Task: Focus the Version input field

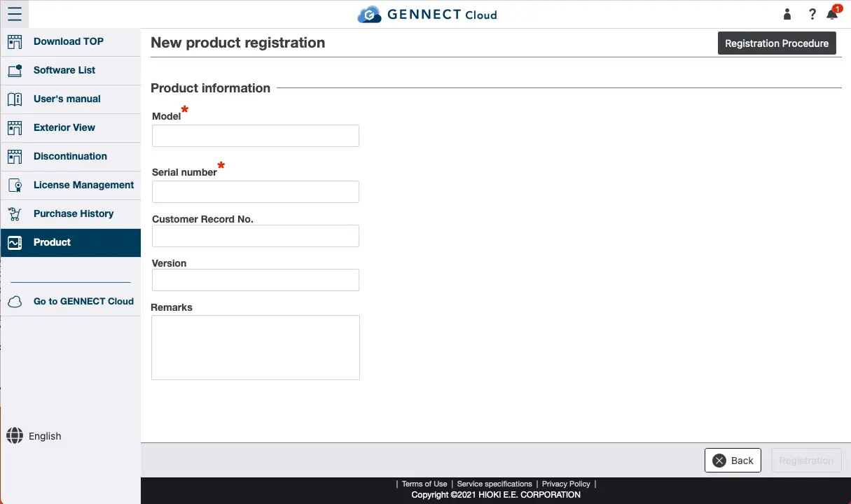Action: pos(256,280)
